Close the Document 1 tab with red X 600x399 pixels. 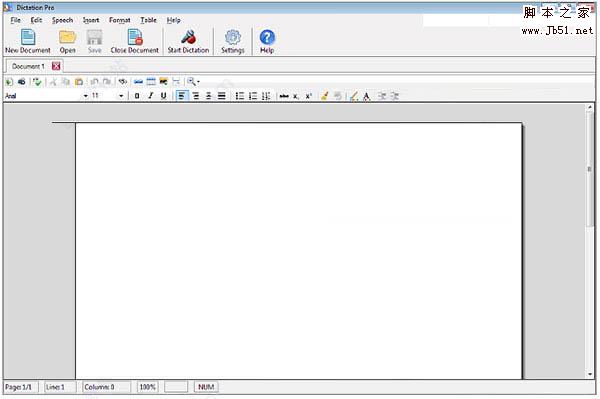point(56,66)
